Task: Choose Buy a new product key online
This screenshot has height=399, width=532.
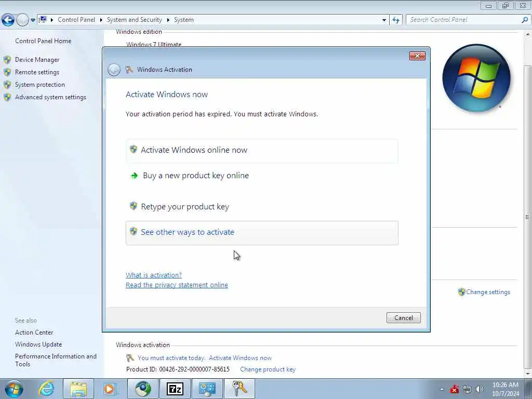Action: (x=262, y=176)
